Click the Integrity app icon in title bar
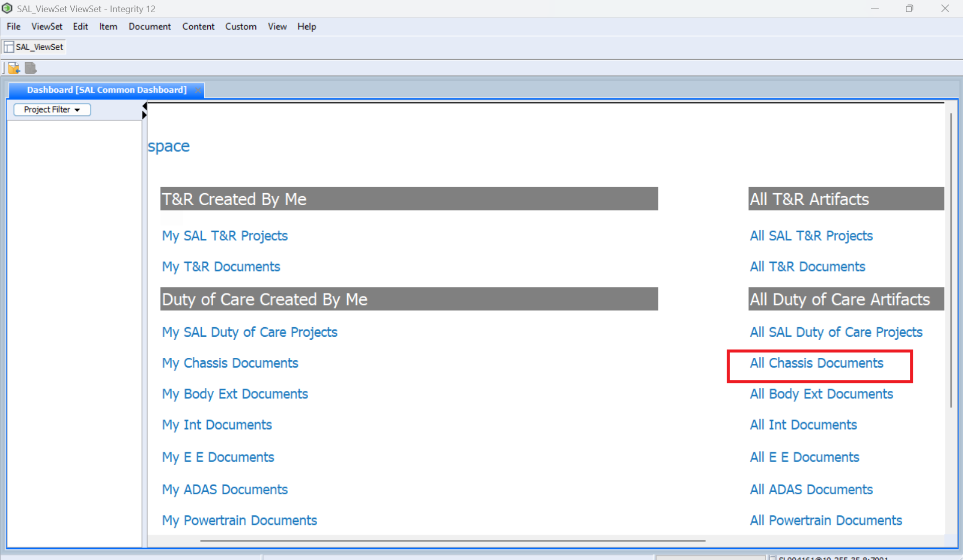963x560 pixels. coord(7,9)
